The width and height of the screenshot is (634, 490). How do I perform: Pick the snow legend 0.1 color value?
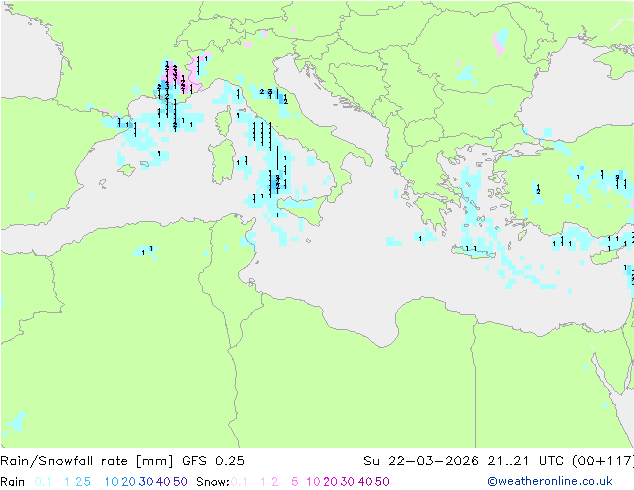tap(239, 482)
